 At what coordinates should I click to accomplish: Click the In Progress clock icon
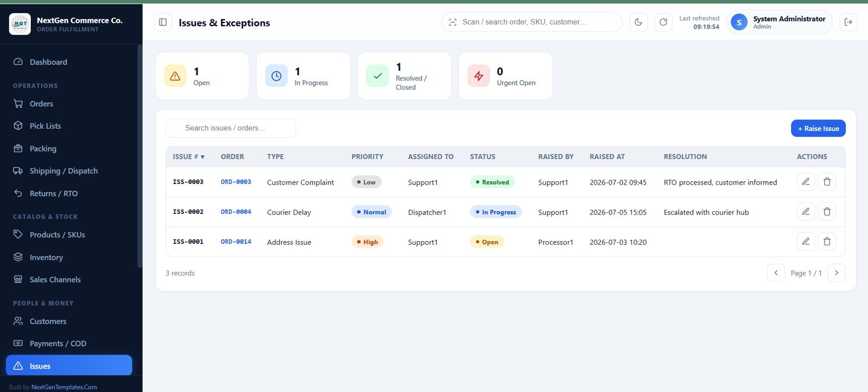click(276, 76)
